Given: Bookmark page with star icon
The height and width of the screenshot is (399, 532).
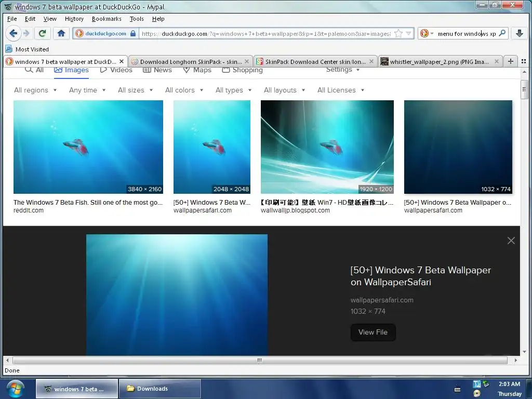Looking at the screenshot, I should click(398, 33).
